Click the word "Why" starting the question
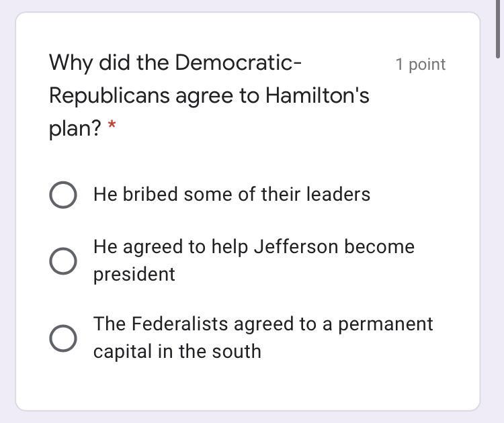Viewport: 504px width, 423px height. pos(71,63)
